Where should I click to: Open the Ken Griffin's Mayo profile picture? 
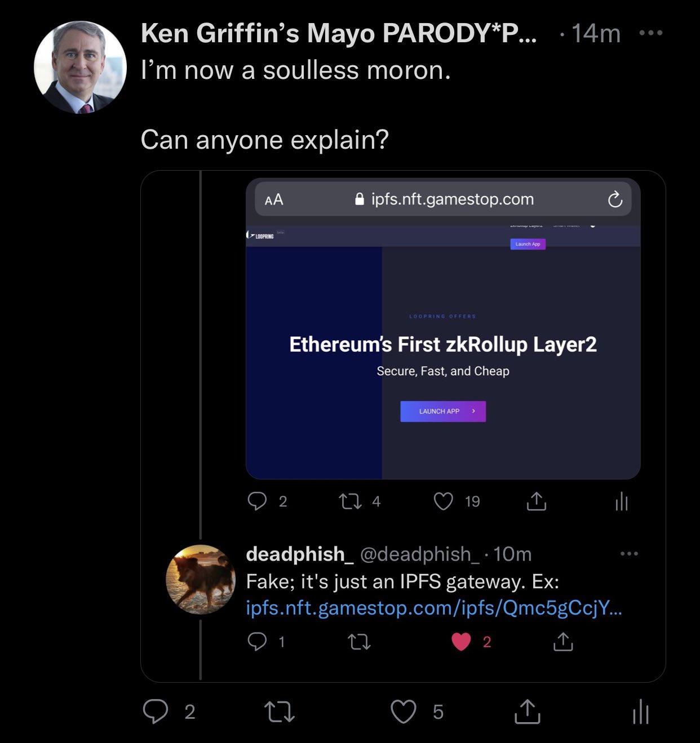pos(80,68)
